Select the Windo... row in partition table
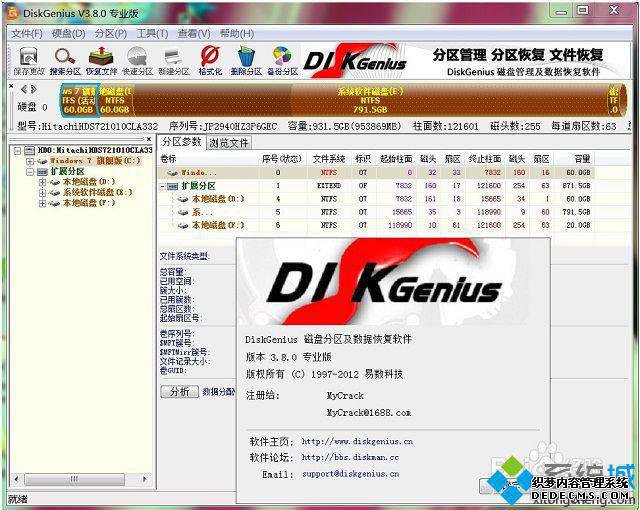Screen dimensions: 640x510 (376, 172)
